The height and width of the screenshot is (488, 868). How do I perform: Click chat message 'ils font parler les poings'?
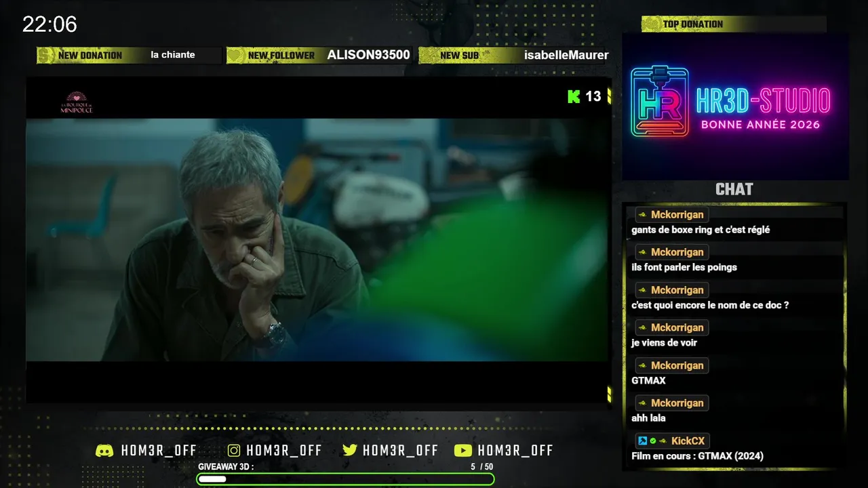pos(684,267)
